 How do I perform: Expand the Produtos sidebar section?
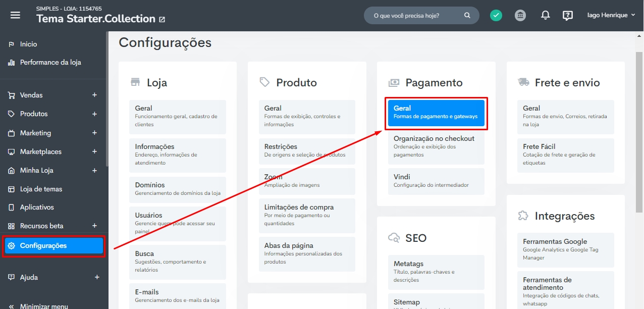94,114
